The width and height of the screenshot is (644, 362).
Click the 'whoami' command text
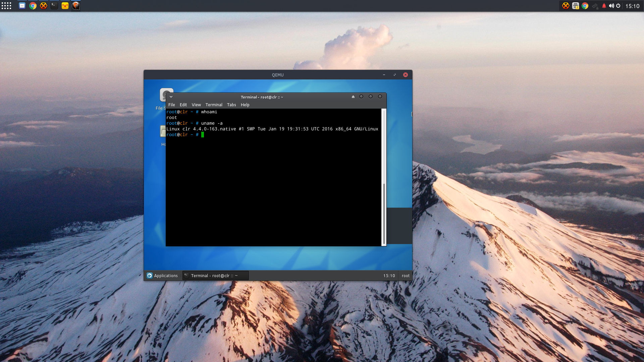209,112
